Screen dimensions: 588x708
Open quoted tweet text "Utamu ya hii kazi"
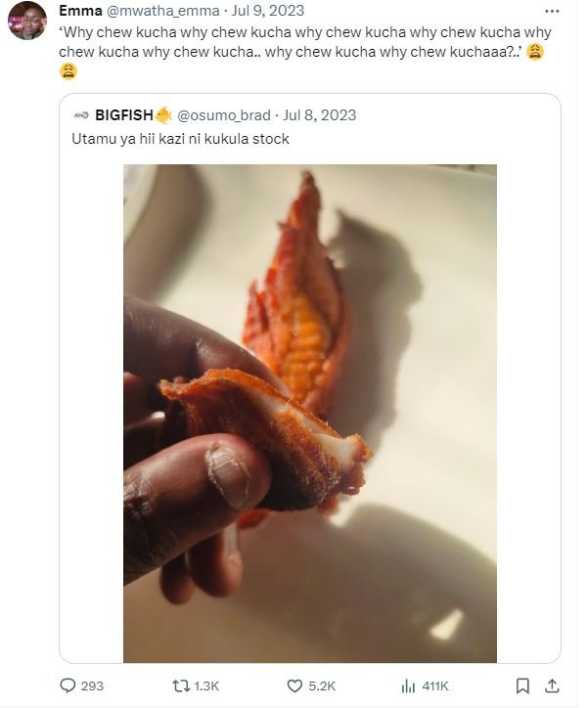click(x=179, y=140)
